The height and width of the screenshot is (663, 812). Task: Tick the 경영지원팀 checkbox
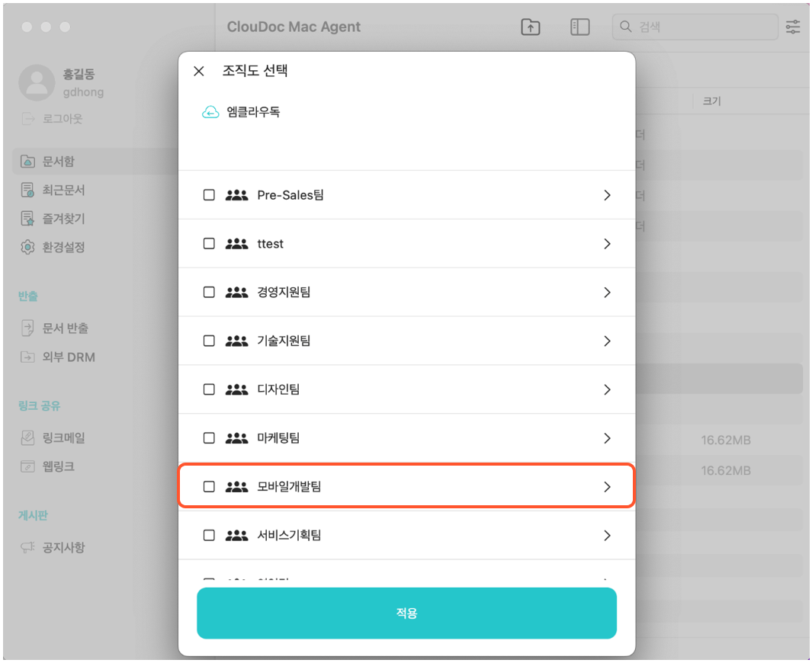209,292
